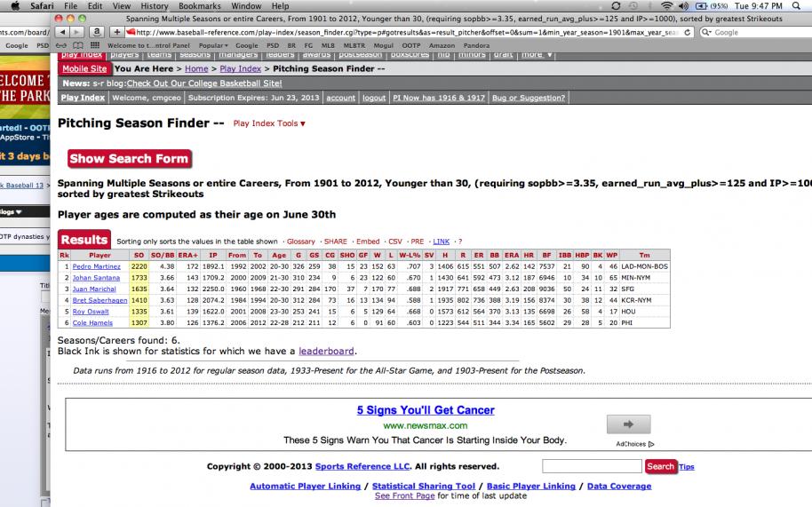Click the Show Search Form button

click(129, 159)
